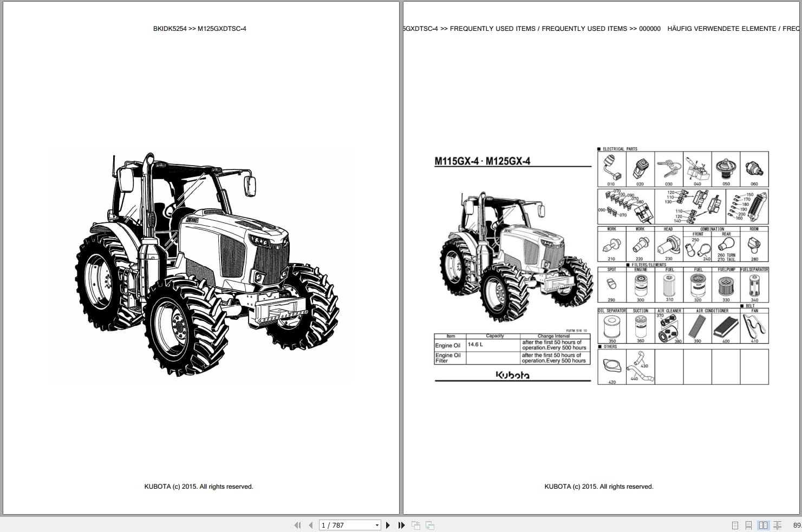The width and height of the screenshot is (802, 532).
Task: Switch to continuous facing view
Action: (777, 525)
